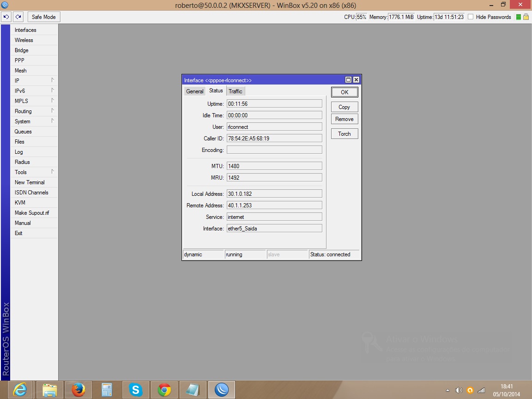Expand the MPLS submenu arrow
Viewport: 532px width, 399px height.
tap(53, 100)
